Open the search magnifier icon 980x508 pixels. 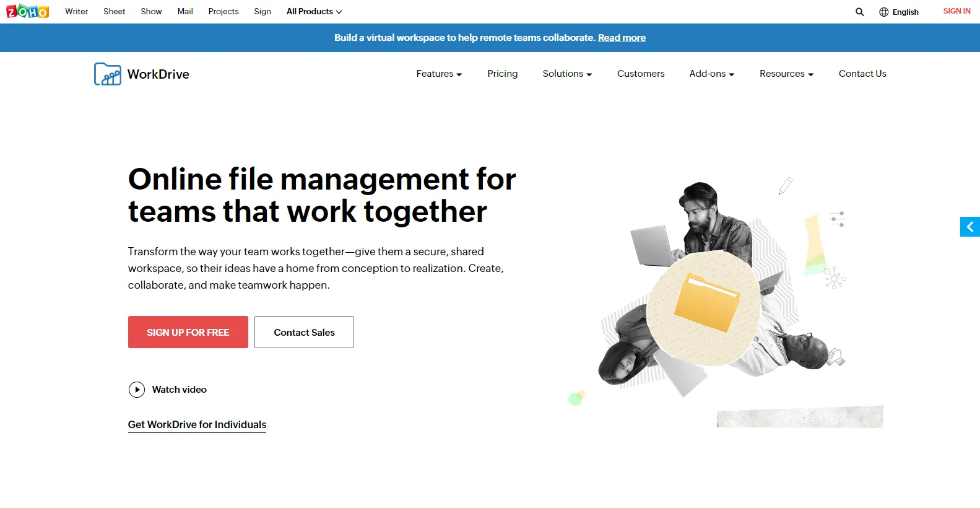coord(859,12)
